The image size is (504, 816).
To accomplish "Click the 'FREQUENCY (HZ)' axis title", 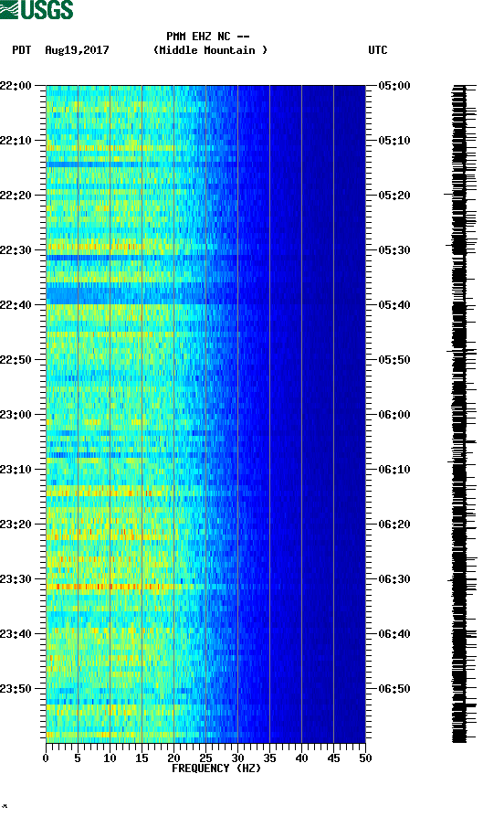I will point(216,768).
